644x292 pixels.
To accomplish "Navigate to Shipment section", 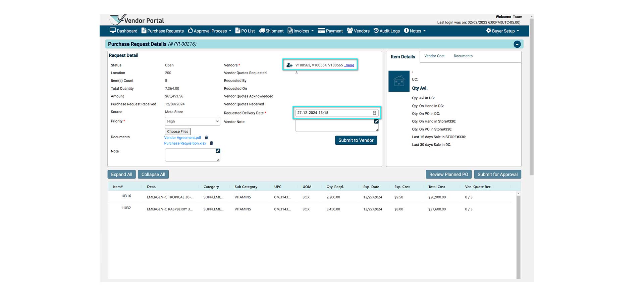I will 271,31.
